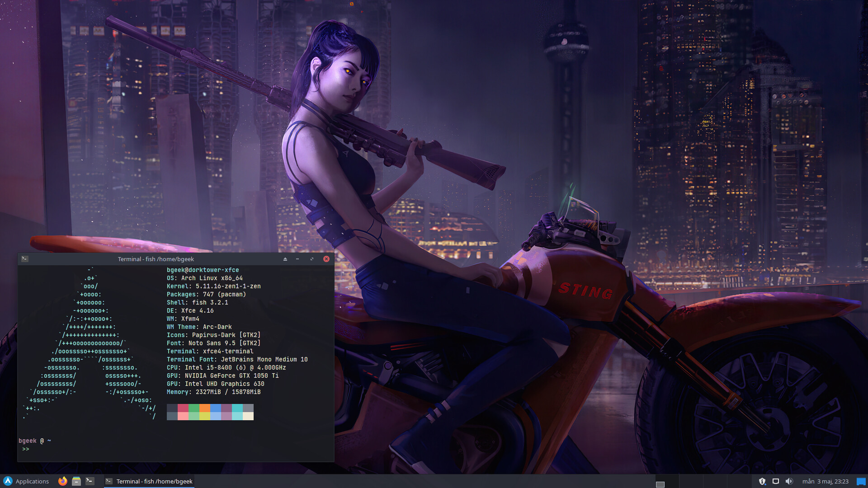The width and height of the screenshot is (868, 488).
Task: Click the 'Shell: fish 3.2.1' line
Action: click(x=198, y=302)
